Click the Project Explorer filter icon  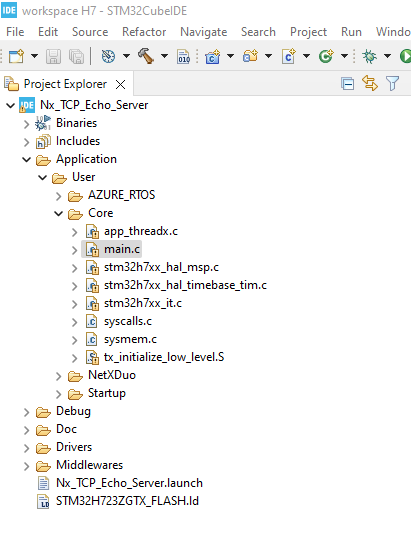click(392, 84)
